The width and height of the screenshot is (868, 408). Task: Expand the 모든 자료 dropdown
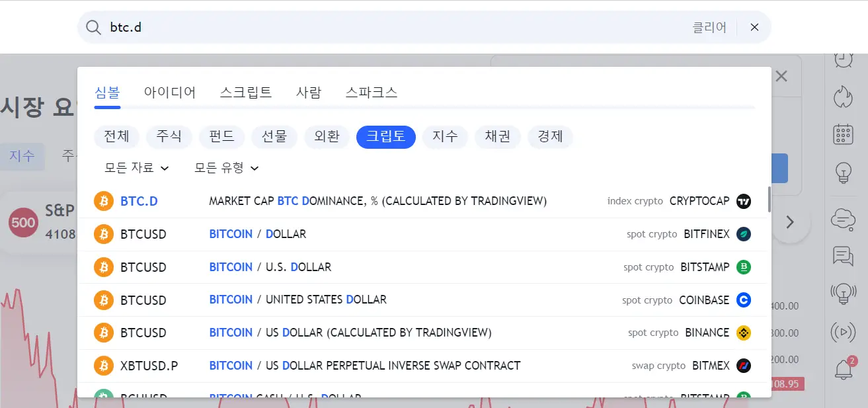tap(137, 168)
